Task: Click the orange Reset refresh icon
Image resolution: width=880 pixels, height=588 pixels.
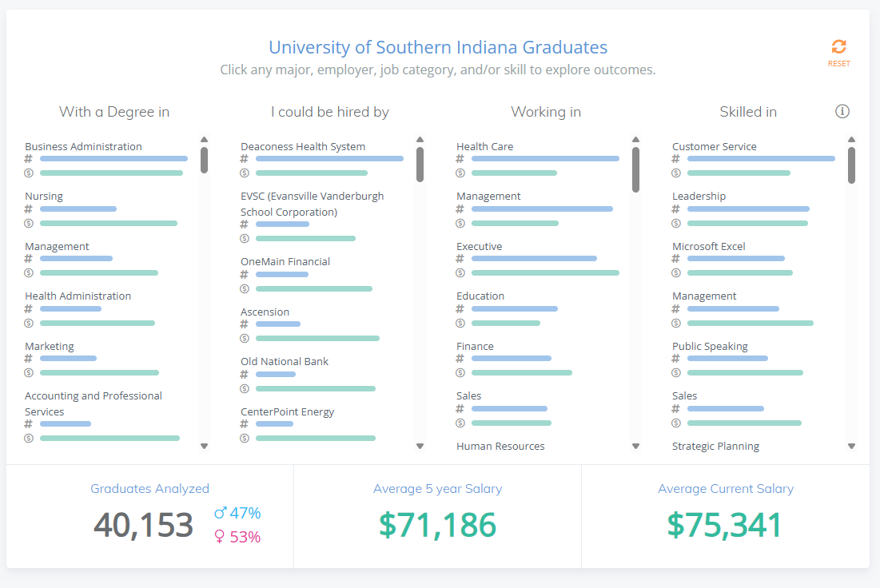Action: pyautogui.click(x=838, y=46)
